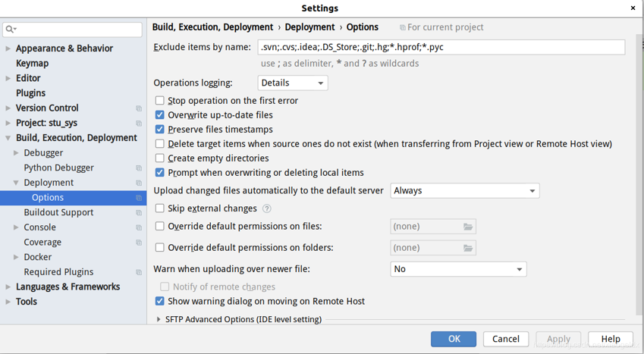Click the Exclude items by name field
This screenshot has width=644, height=354.
click(x=441, y=47)
